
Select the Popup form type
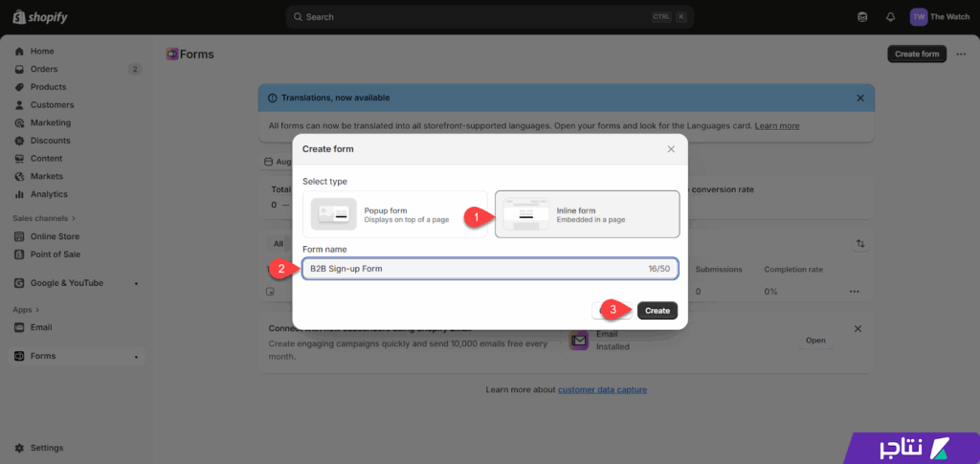tap(395, 214)
